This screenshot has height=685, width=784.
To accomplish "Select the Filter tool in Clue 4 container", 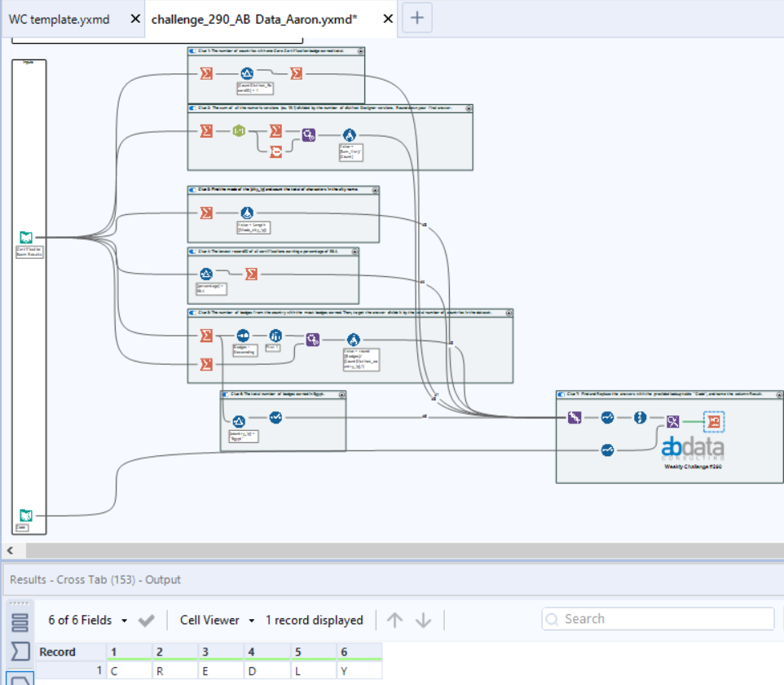I will coord(206,274).
